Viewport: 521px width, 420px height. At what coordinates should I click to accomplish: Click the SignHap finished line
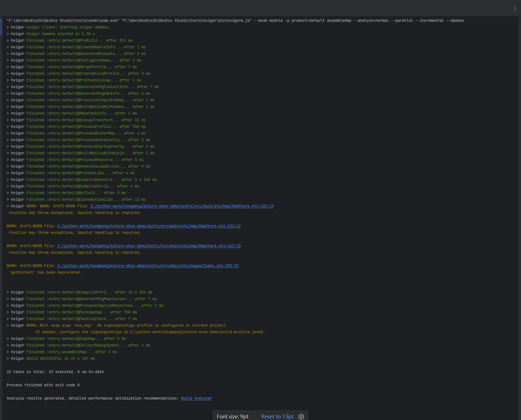66,339
